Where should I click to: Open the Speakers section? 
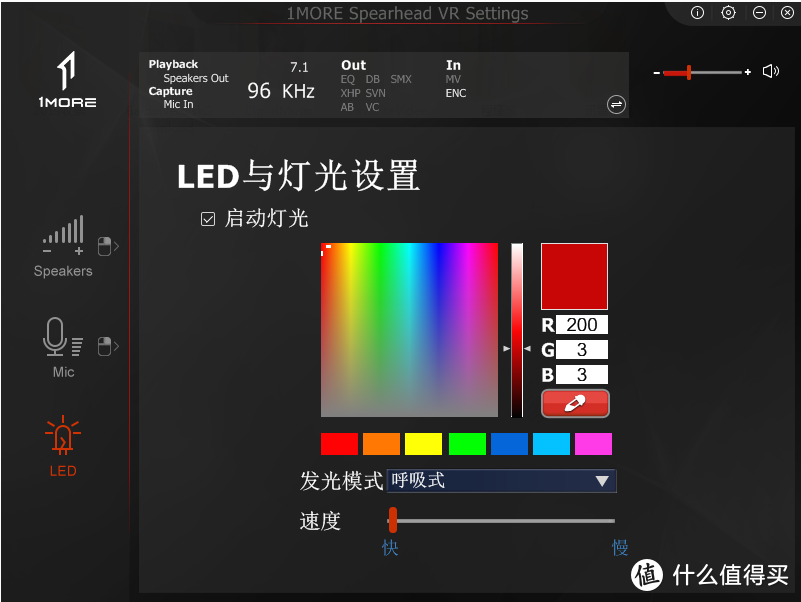coord(63,246)
